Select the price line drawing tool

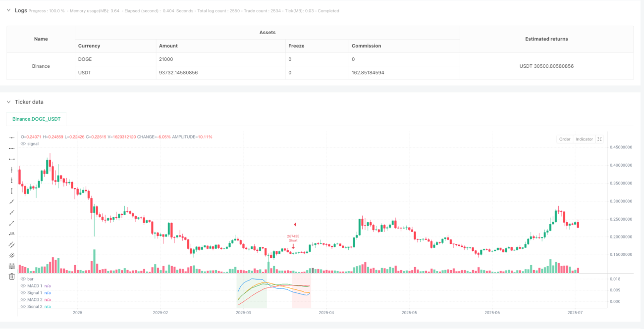12,234
